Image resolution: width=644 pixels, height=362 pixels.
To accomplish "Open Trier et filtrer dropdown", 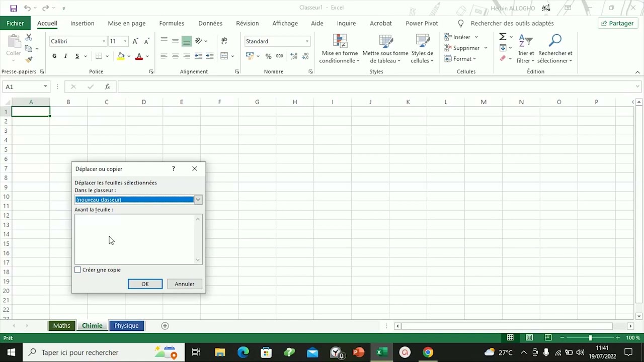I will [526, 49].
